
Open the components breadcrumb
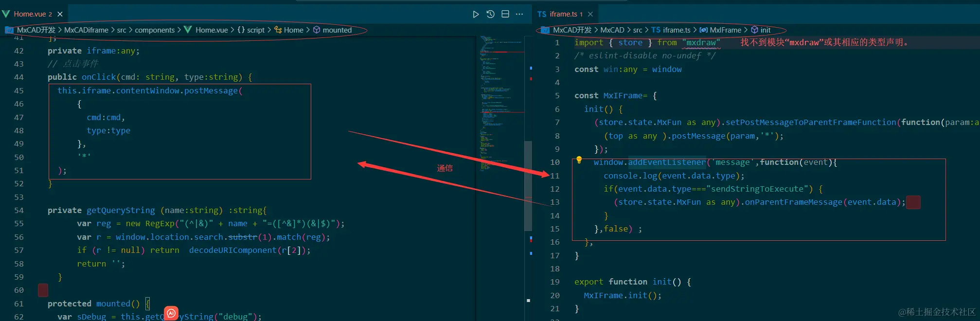point(155,30)
